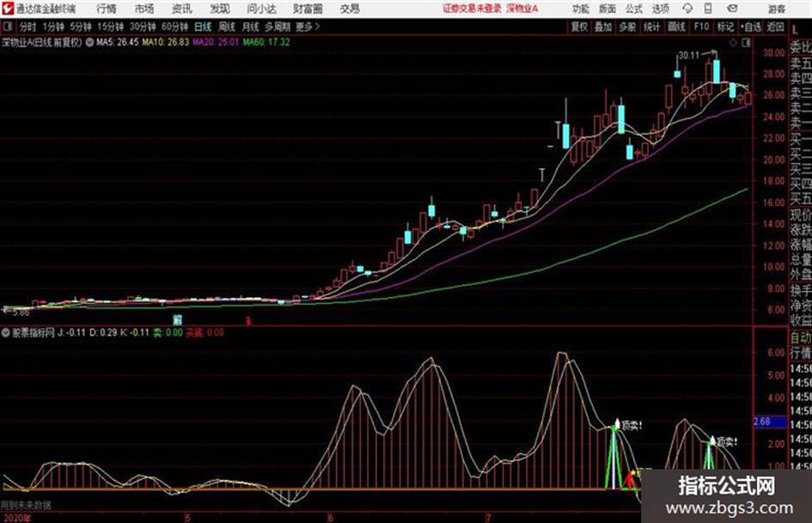This screenshot has width=812, height=523.
Task: Click the 复权 adjustment button
Action: 579,27
